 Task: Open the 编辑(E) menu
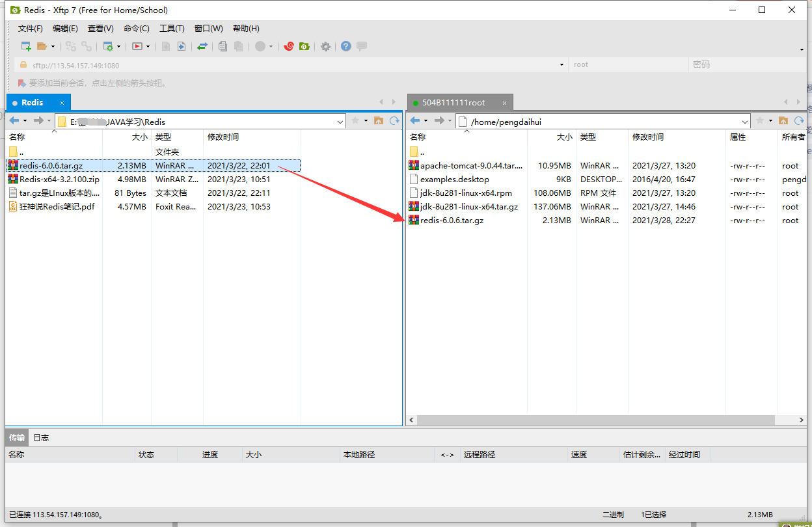(x=65, y=29)
